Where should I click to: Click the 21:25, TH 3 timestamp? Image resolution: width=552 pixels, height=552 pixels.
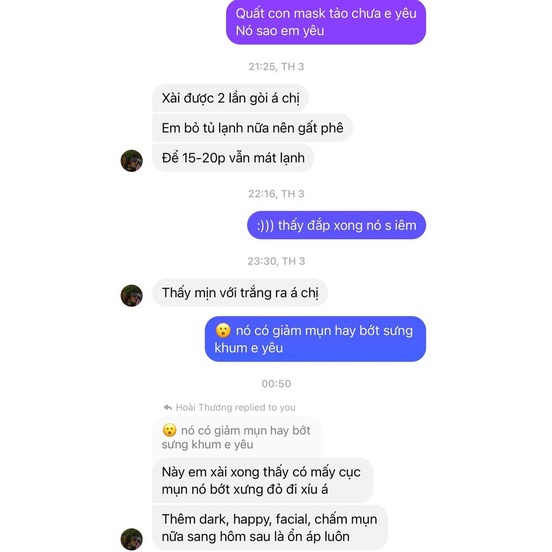[x=276, y=67]
